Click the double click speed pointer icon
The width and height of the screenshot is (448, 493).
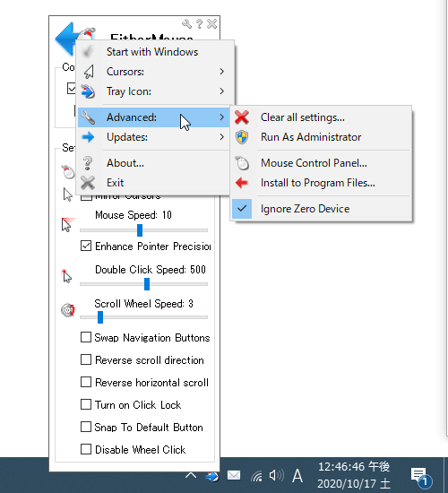(x=66, y=276)
